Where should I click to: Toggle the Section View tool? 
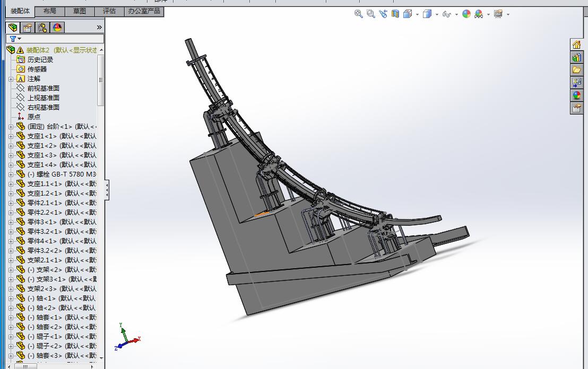(395, 14)
